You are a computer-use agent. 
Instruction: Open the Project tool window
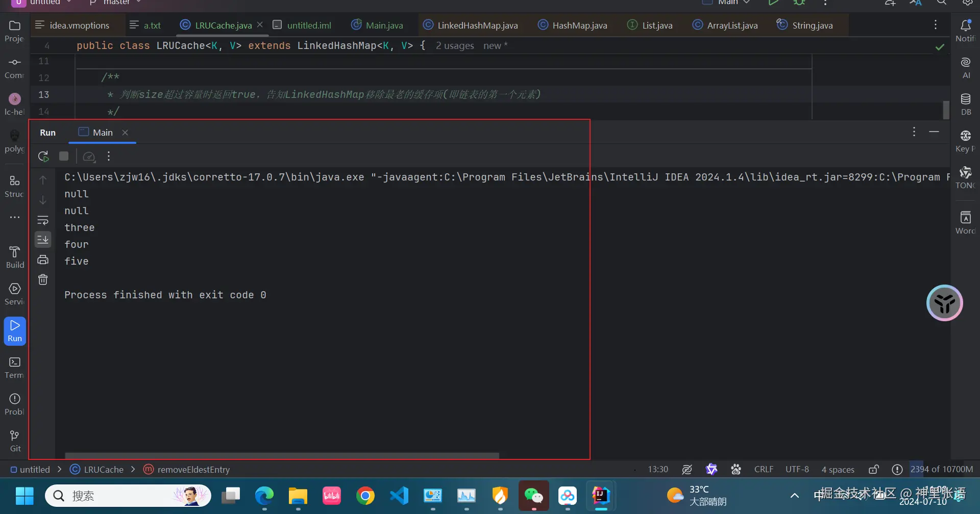(15, 31)
